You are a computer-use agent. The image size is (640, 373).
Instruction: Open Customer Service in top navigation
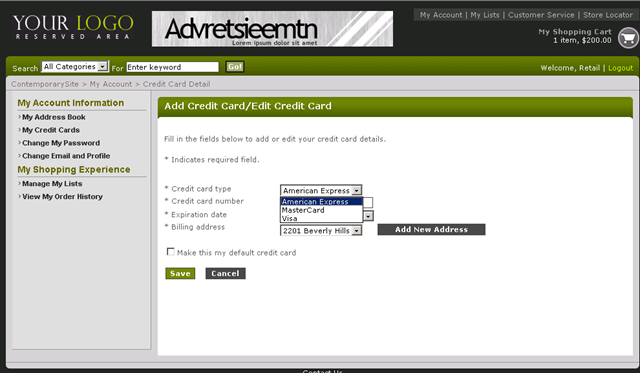click(541, 15)
